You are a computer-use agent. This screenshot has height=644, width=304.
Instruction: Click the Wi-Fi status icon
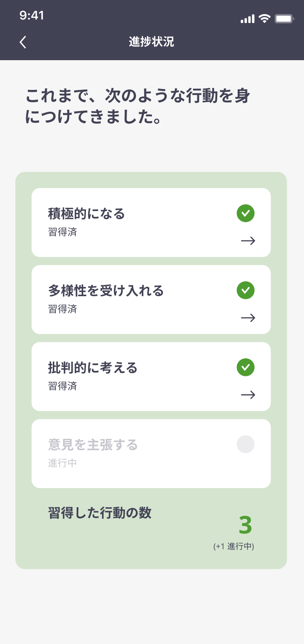pyautogui.click(x=265, y=18)
